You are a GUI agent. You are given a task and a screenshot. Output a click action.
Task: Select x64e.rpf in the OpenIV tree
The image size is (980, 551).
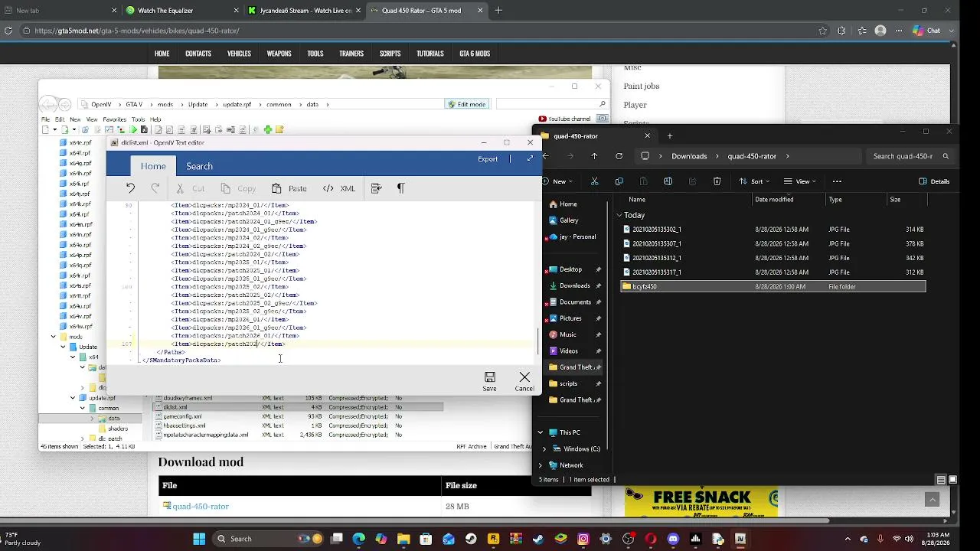click(80, 142)
